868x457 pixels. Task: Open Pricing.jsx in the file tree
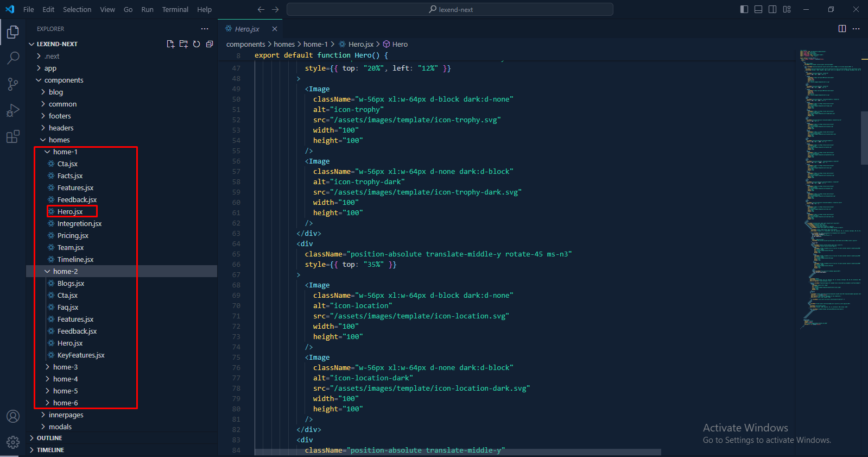73,235
